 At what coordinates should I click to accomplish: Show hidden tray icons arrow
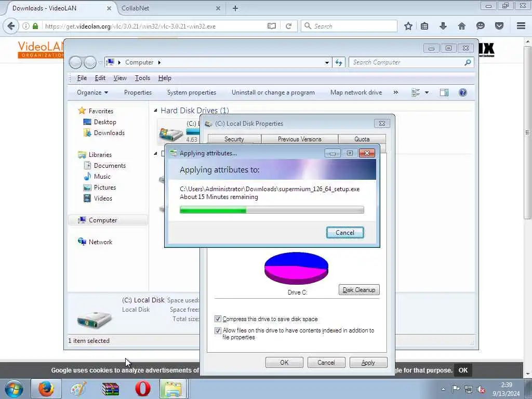pyautogui.click(x=443, y=389)
